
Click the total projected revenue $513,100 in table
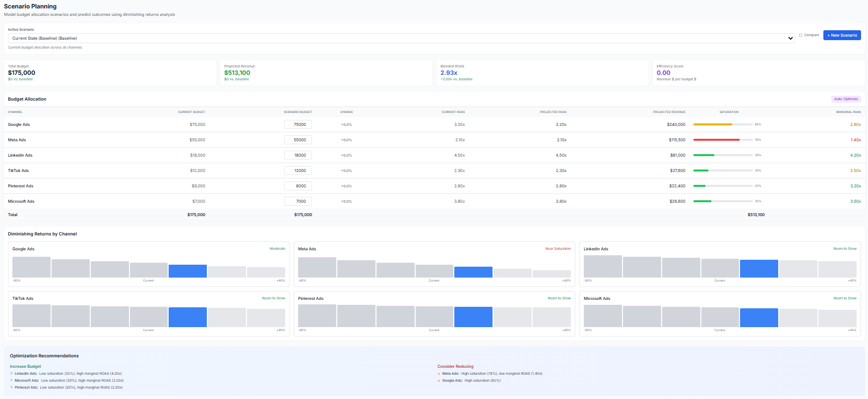[756, 215]
